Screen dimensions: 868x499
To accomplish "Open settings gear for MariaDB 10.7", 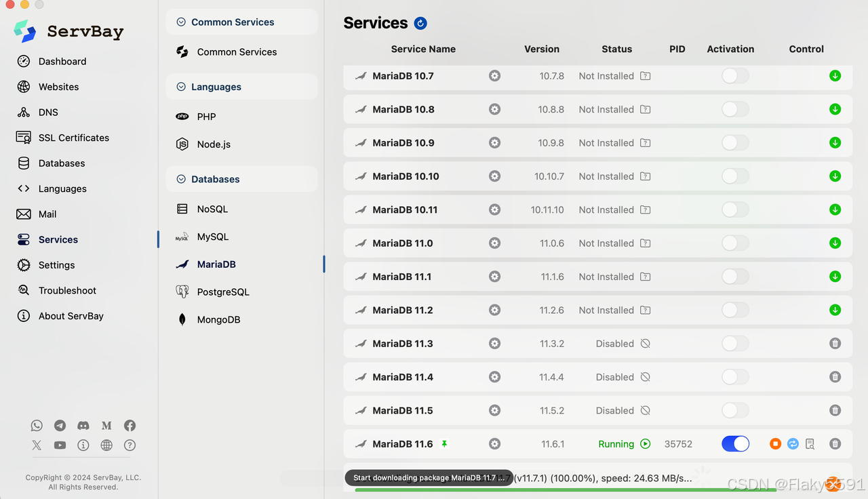I will (x=495, y=76).
